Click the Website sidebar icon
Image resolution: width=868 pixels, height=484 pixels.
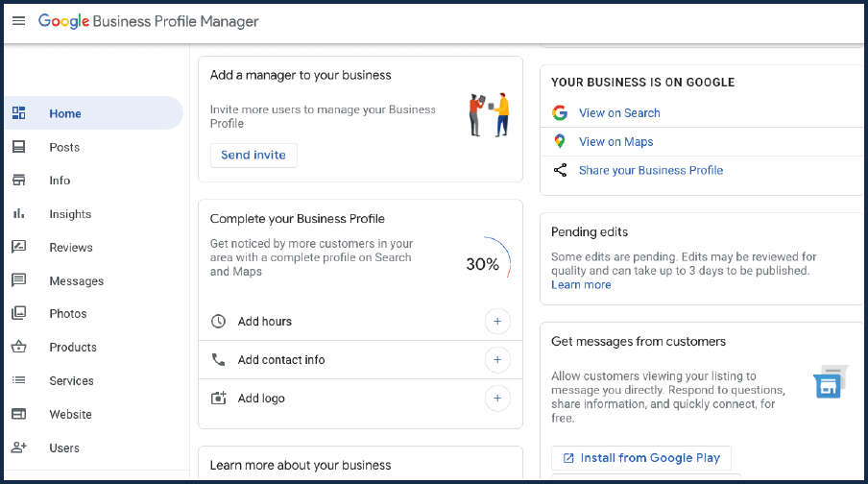pos(19,414)
